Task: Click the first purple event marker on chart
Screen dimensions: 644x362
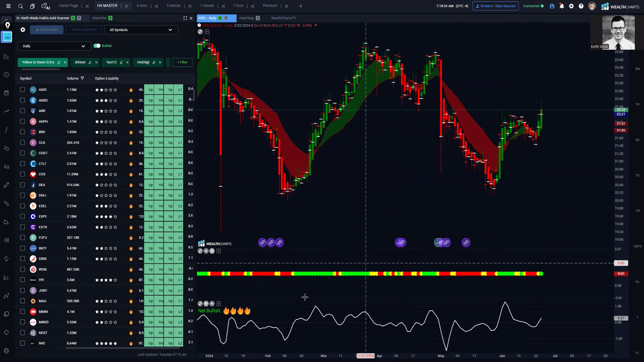Action: pos(262,242)
